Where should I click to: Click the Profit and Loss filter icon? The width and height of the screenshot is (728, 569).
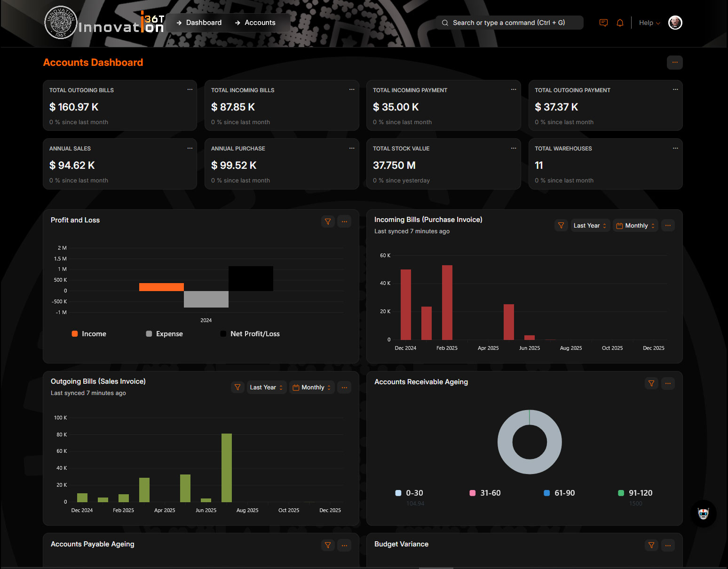pyautogui.click(x=328, y=221)
